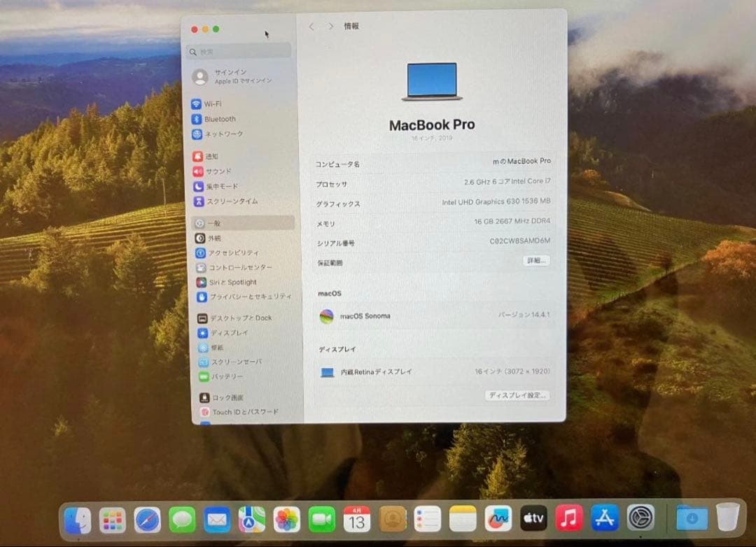Screen dimensions: 756x547
Task: Close the settings window with red button
Action: [x=195, y=29]
